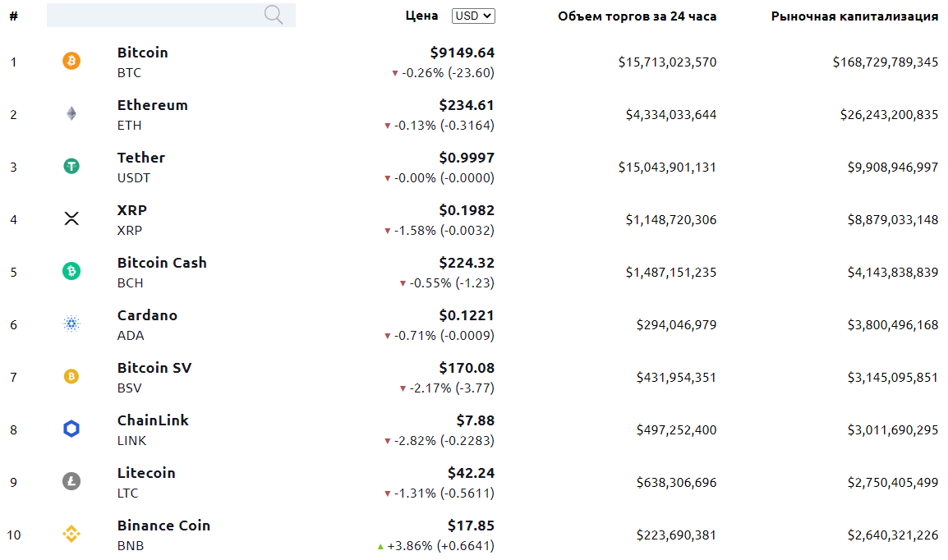Click the Bitcoin orange logo icon
948x560 pixels.
pos(71,61)
